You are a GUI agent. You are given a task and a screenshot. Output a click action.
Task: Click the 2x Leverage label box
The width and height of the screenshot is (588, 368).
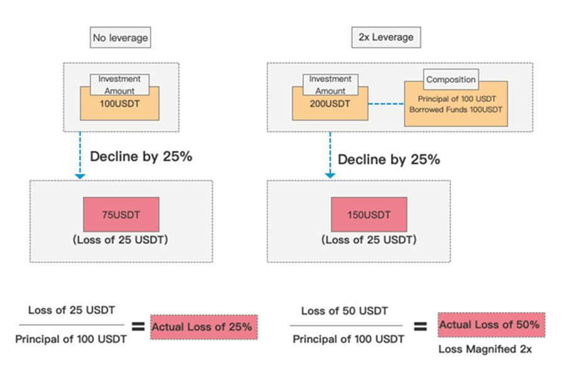(386, 38)
